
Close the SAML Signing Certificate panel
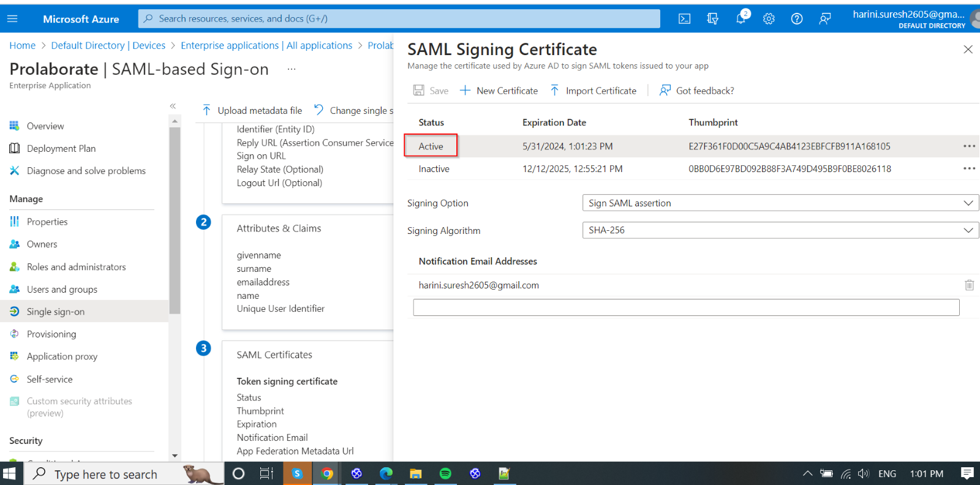(968, 50)
